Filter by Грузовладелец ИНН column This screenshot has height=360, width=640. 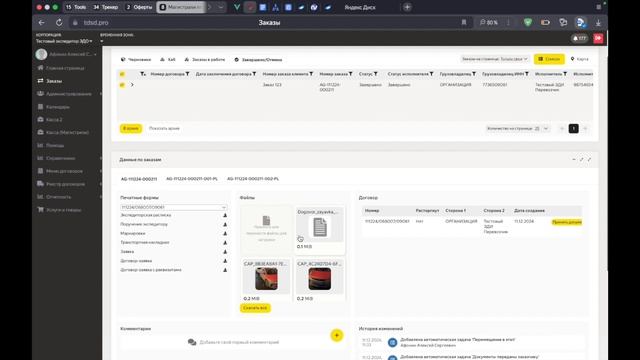coord(527,74)
